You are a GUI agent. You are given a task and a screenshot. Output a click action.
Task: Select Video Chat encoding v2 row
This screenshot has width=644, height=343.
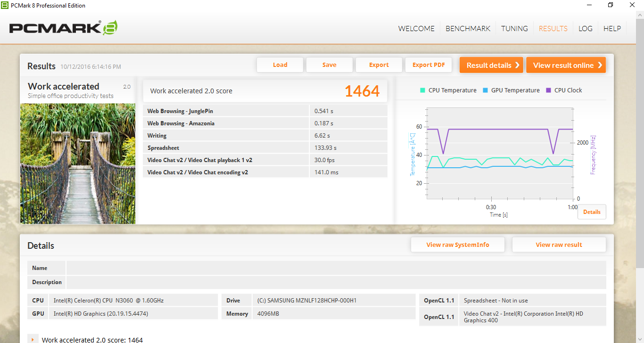pyautogui.click(x=265, y=172)
